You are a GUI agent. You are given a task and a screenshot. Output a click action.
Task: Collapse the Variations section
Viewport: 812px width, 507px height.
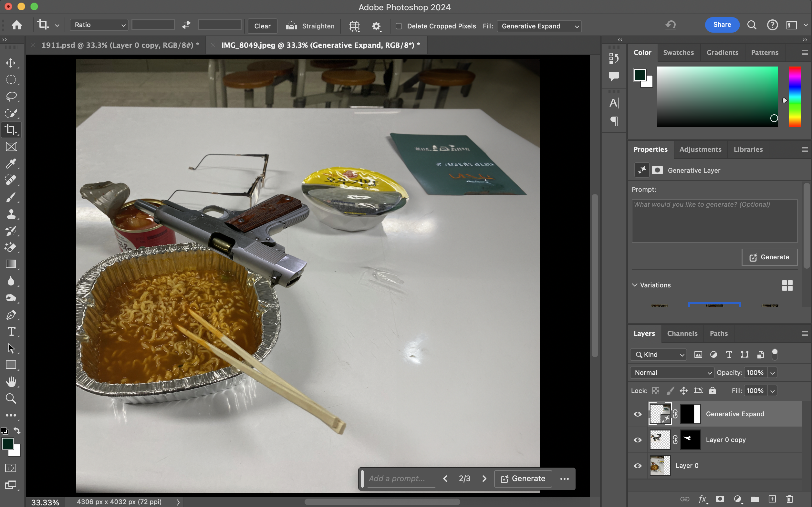coord(635,285)
